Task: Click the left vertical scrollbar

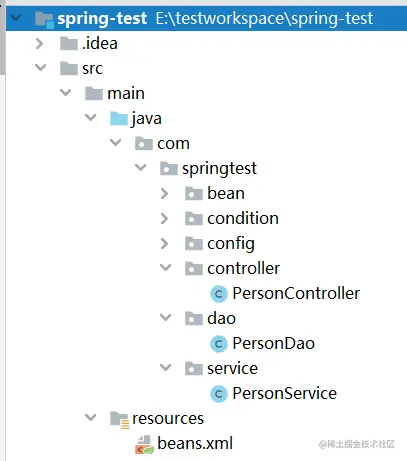Action: (2, 37)
